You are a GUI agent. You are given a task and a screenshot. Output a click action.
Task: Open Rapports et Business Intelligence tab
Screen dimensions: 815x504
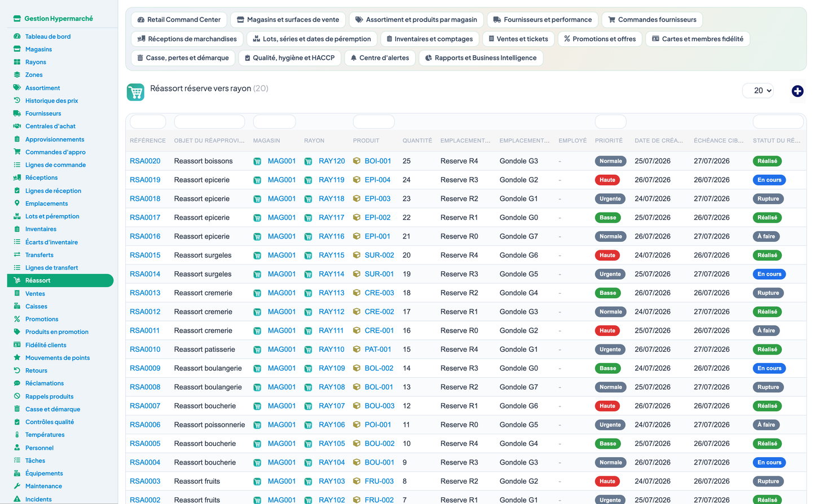481,58
